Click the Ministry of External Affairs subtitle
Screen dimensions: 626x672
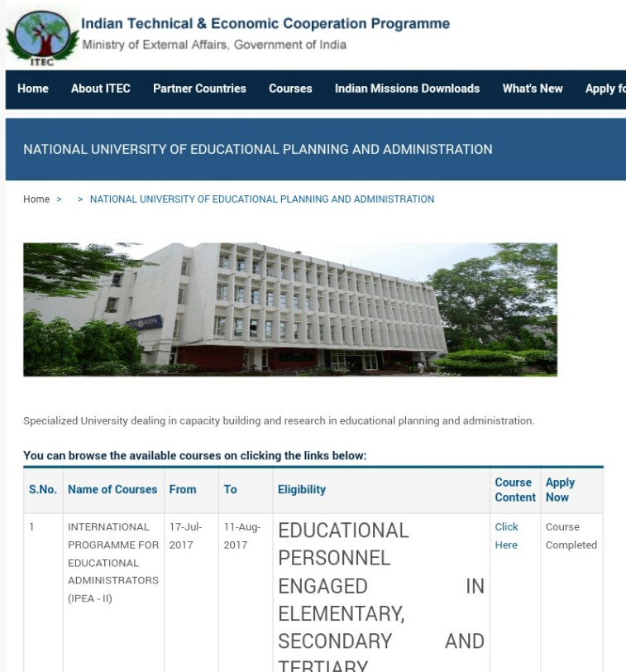coord(214,45)
